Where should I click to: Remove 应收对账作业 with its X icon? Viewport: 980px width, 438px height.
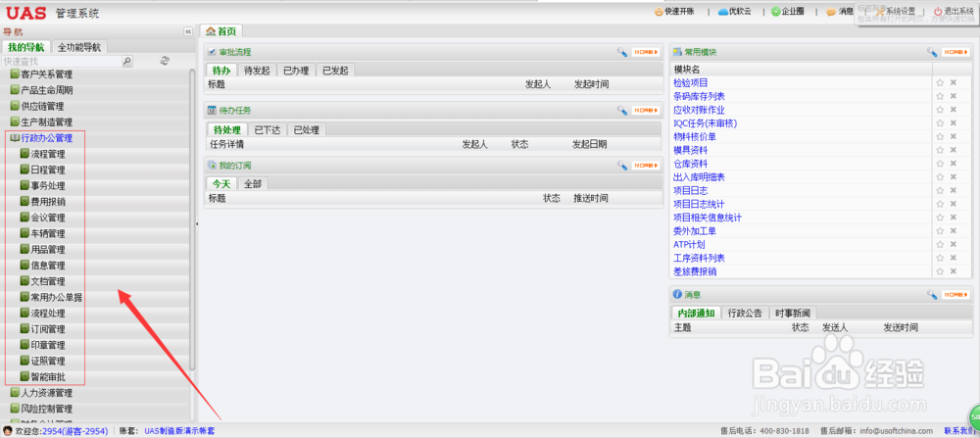954,110
